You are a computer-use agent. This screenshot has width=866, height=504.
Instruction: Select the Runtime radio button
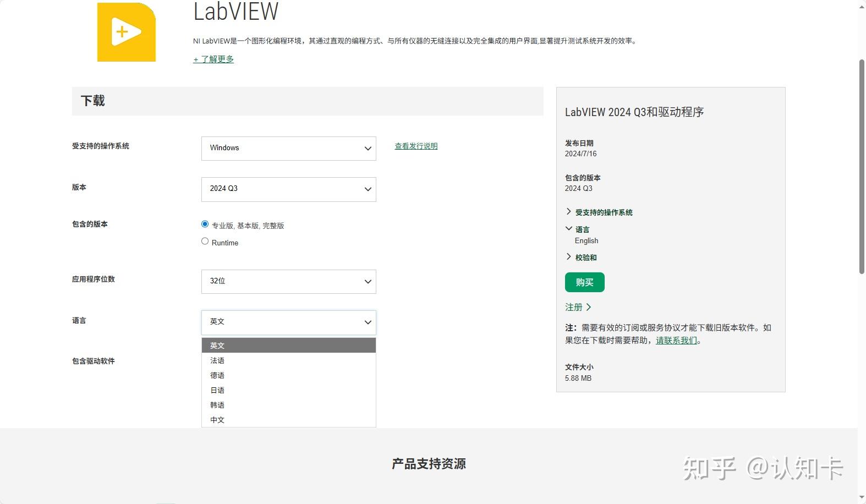[x=205, y=241]
